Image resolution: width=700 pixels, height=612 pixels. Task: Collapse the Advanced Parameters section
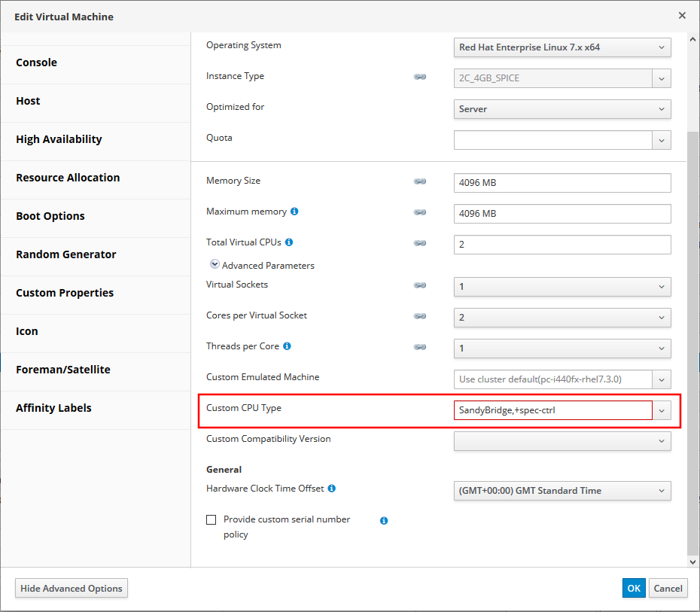point(215,265)
